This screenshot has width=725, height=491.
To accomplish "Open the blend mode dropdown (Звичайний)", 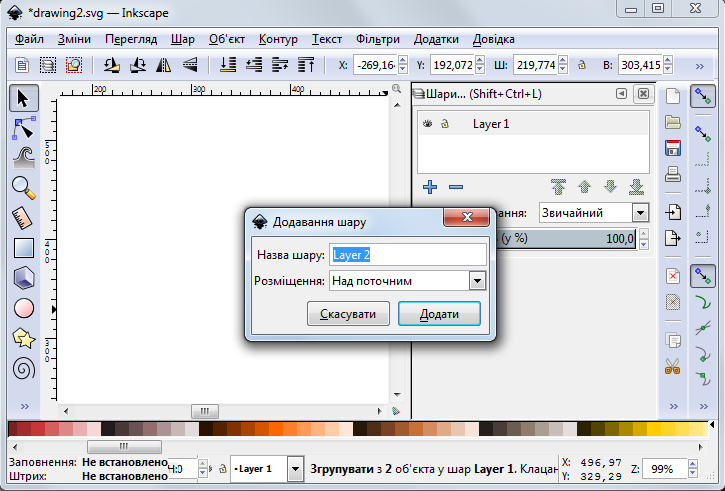I will 639,213.
